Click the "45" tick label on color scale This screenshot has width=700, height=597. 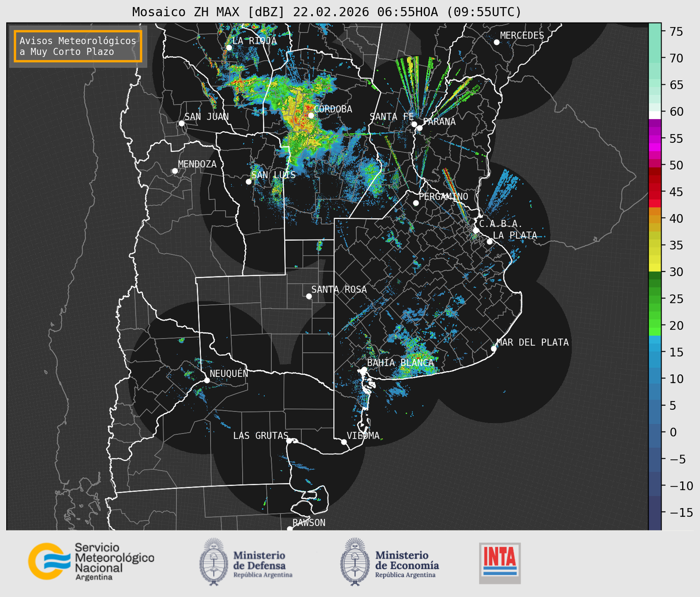coord(676,192)
